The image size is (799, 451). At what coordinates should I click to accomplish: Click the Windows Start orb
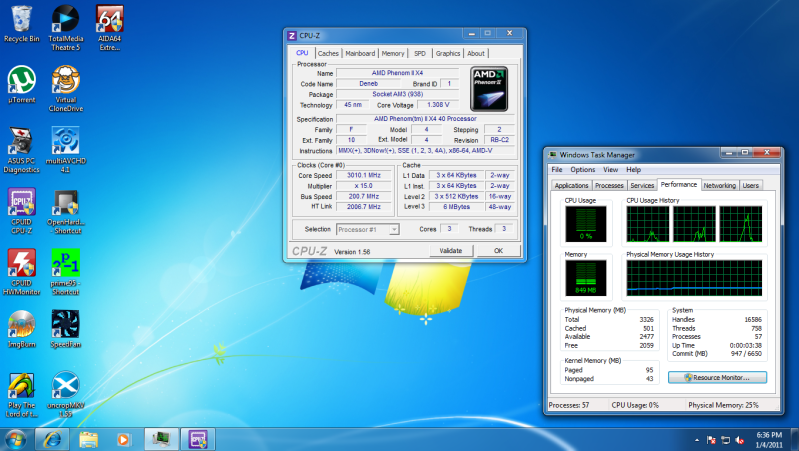(x=15, y=439)
